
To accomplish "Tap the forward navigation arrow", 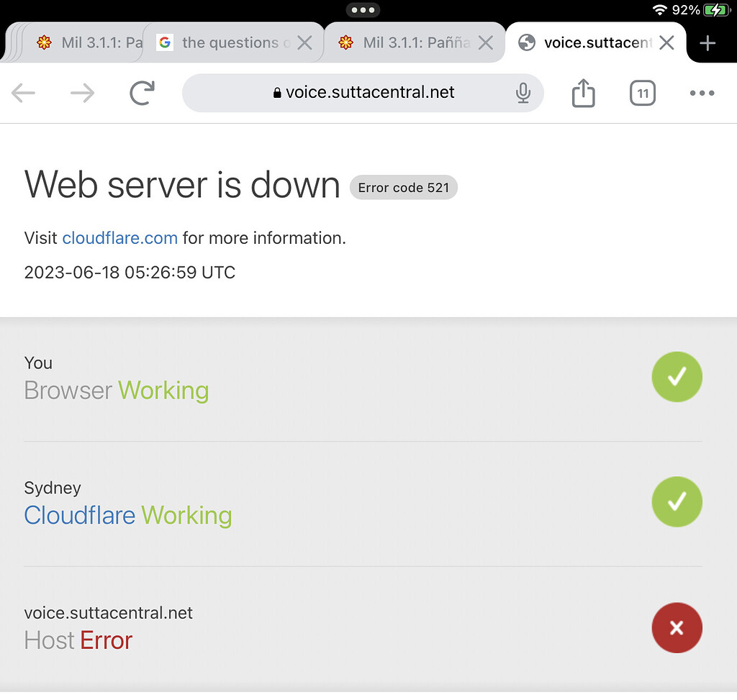I will [81, 93].
